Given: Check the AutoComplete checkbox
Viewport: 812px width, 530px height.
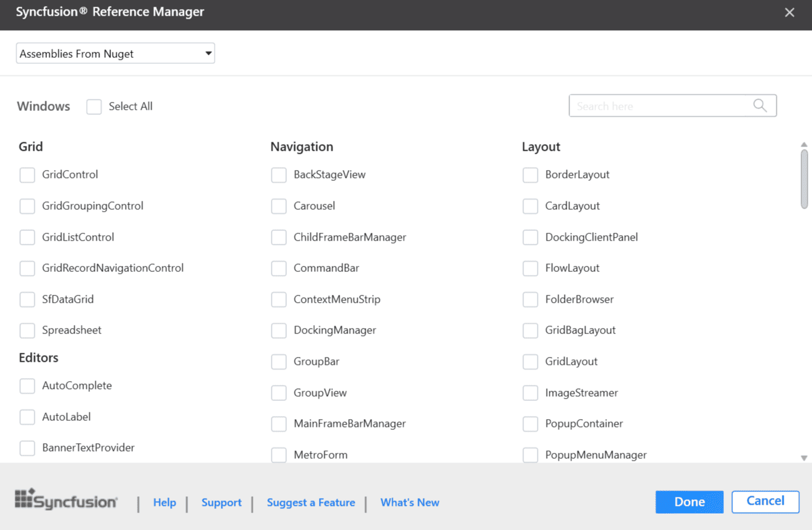Looking at the screenshot, I should coord(27,386).
